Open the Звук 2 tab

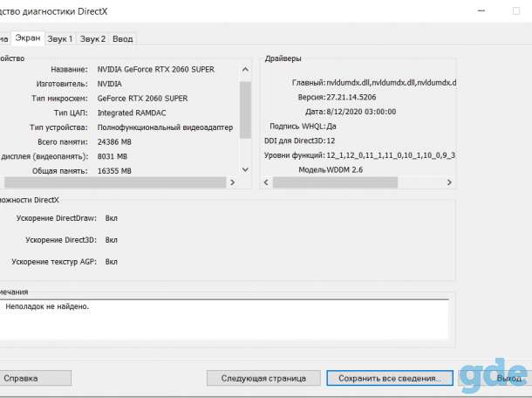point(92,39)
